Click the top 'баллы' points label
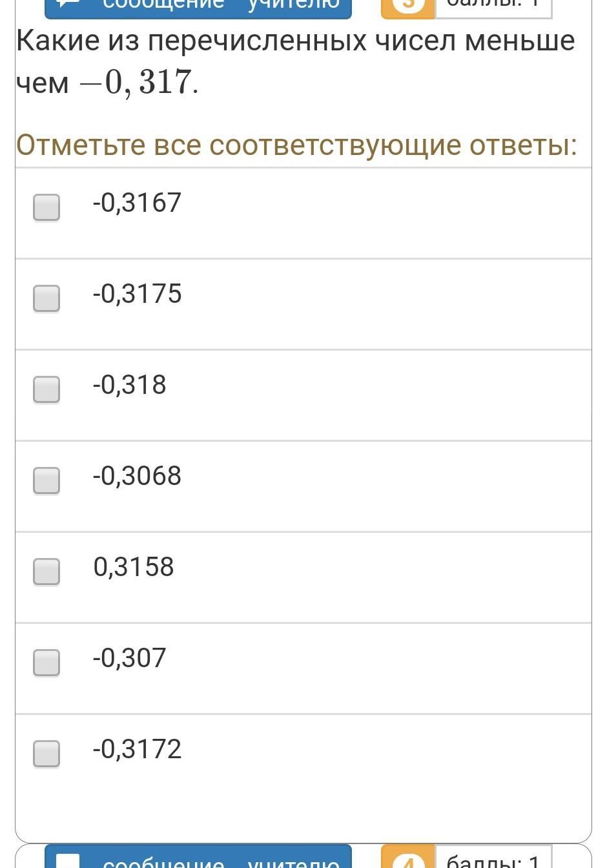This screenshot has height=868, width=596. [493, 6]
